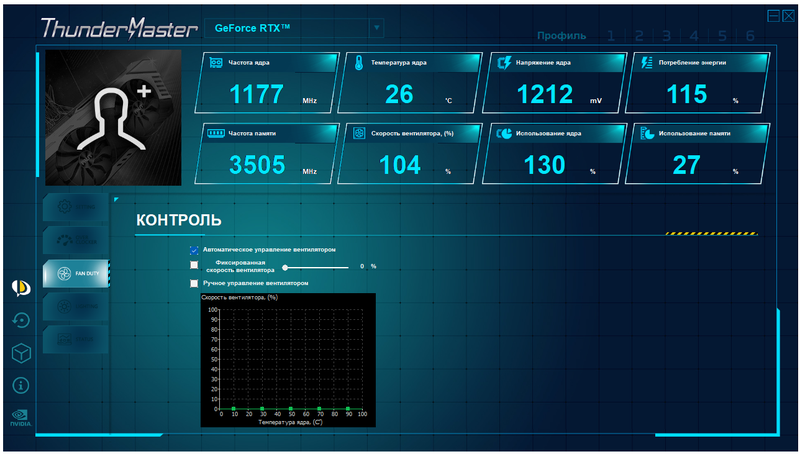Switch to the Over Clocker tab

(76, 240)
